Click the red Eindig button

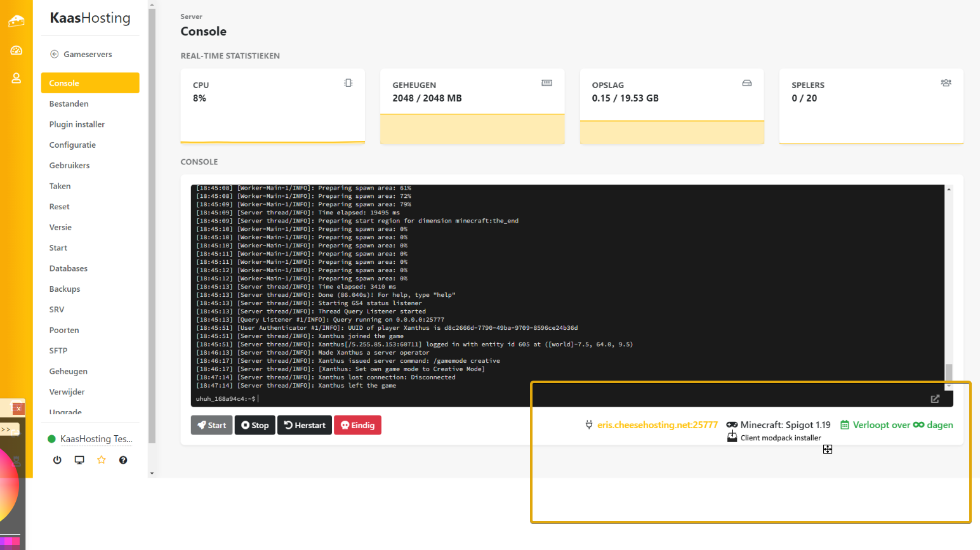pyautogui.click(x=357, y=425)
